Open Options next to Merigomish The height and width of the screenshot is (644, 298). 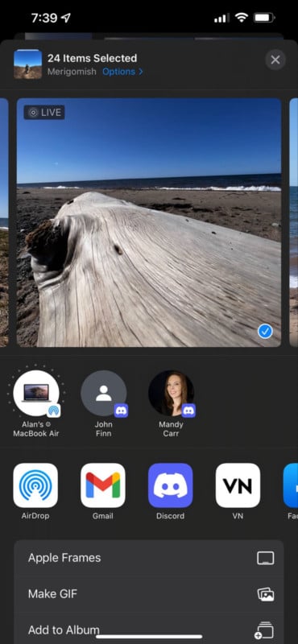(118, 72)
